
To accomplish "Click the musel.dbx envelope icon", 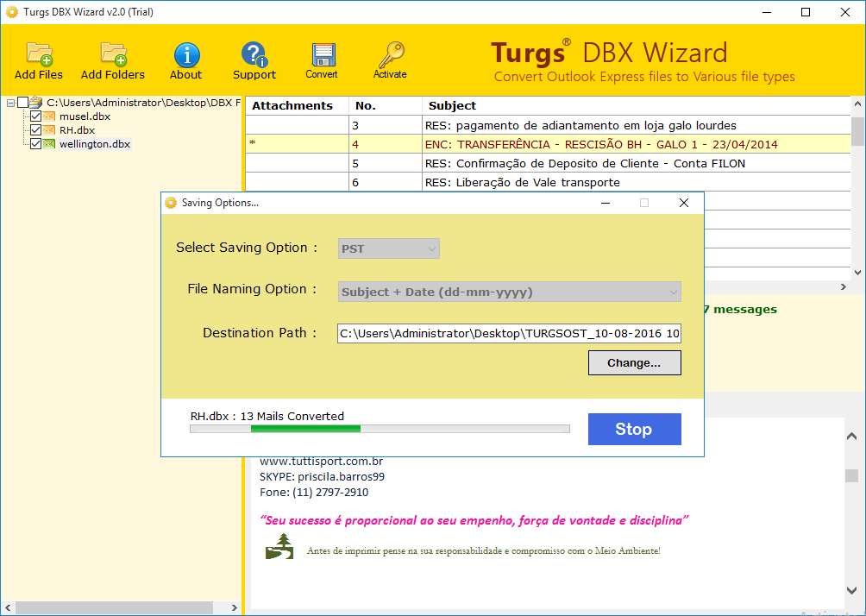I will coord(49,116).
